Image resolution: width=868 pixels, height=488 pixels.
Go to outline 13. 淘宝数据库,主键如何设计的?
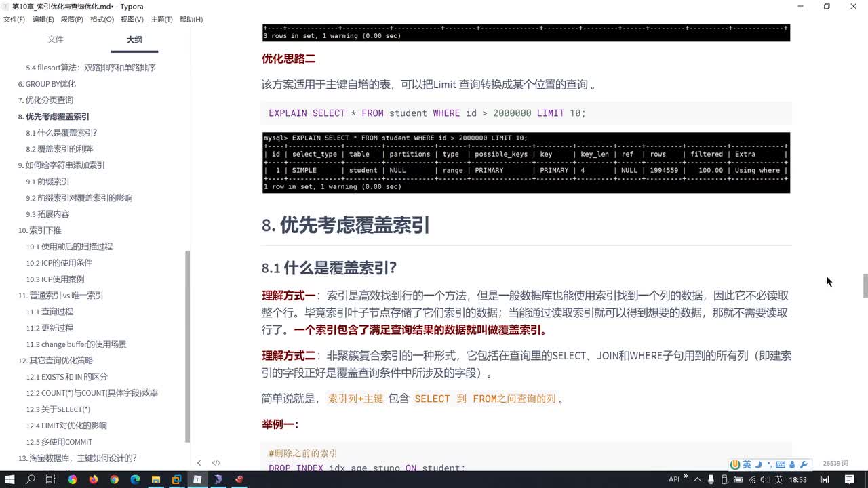[77, 458]
